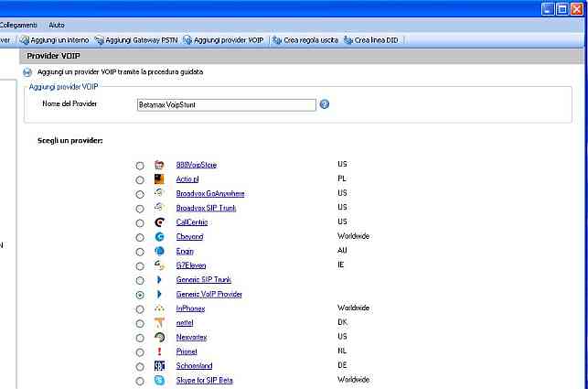Open the Engin provider link
This screenshot has width=588, height=389.
point(185,251)
